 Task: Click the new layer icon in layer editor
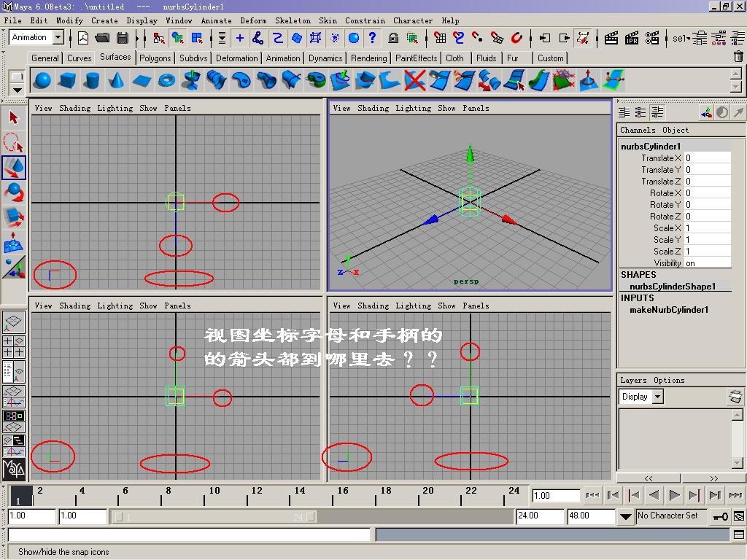click(735, 396)
